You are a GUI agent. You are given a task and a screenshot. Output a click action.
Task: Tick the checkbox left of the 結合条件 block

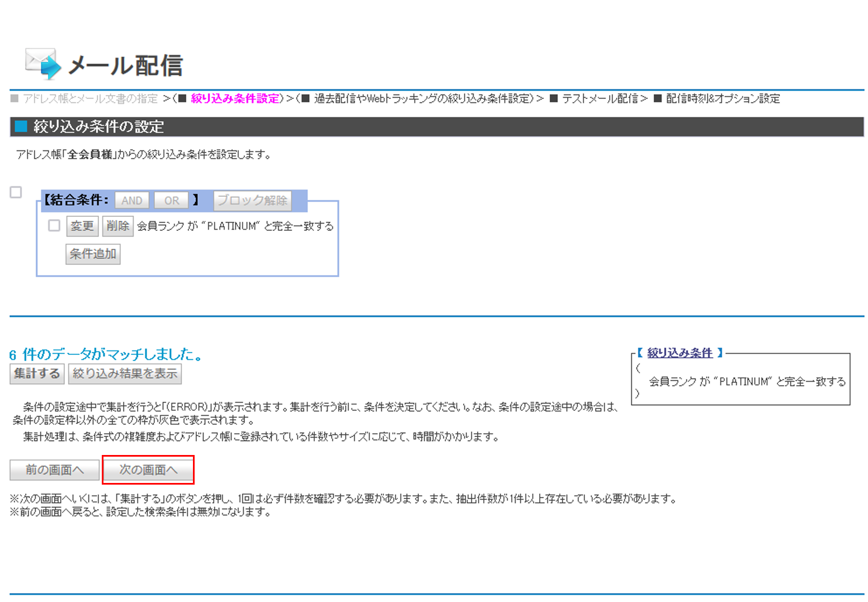click(16, 192)
